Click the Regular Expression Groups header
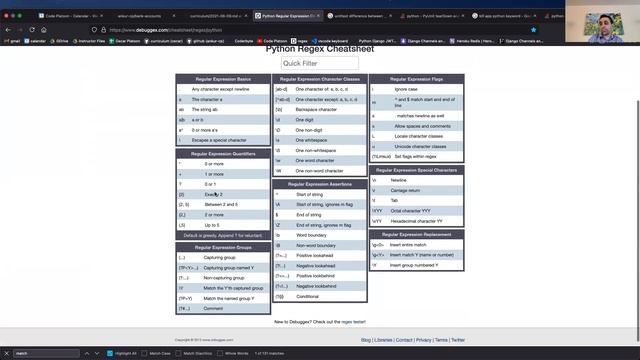The width and height of the screenshot is (640, 360). tap(223, 247)
